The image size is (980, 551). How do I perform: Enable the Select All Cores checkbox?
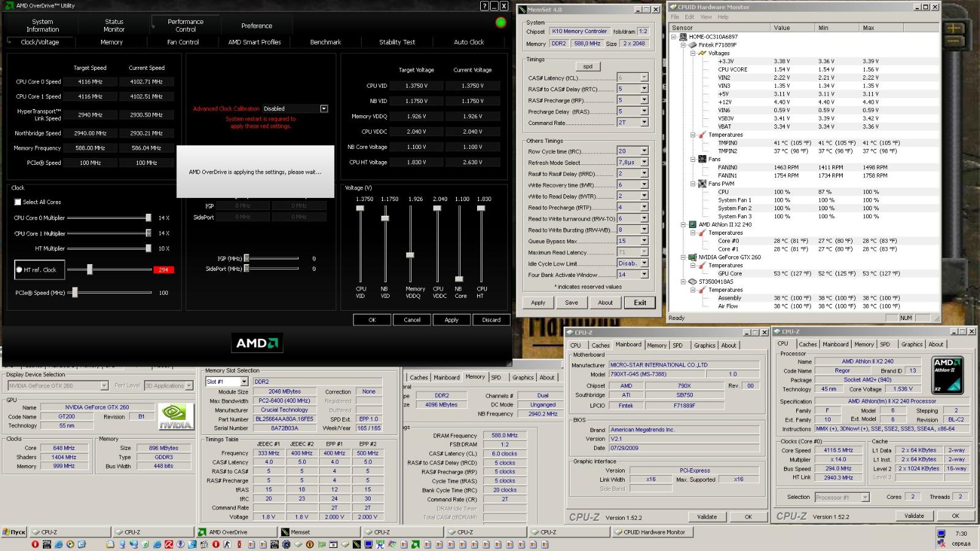18,202
